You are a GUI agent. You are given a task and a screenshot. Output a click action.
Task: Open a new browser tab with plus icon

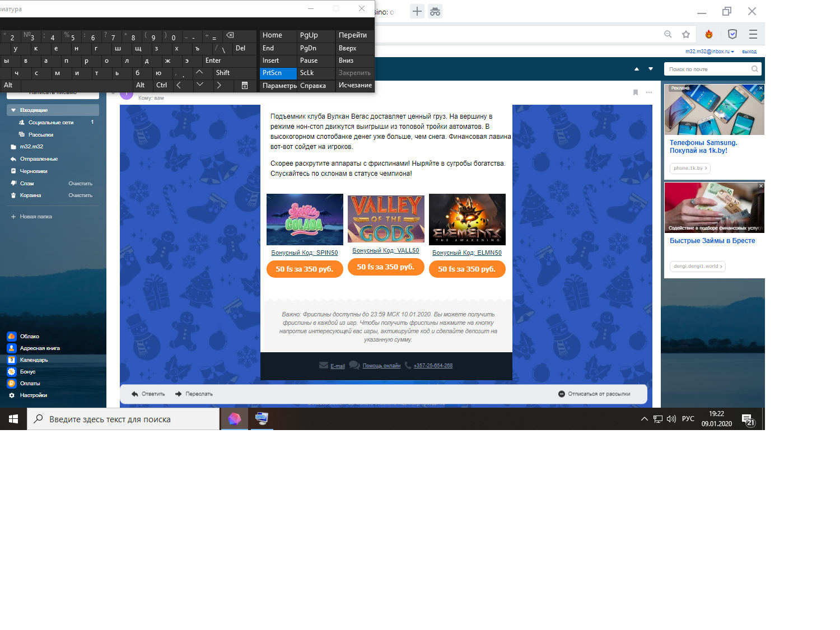coord(417,11)
